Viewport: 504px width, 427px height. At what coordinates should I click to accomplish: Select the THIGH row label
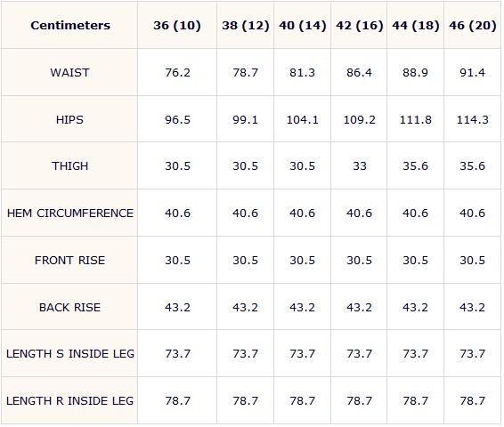click(x=69, y=166)
